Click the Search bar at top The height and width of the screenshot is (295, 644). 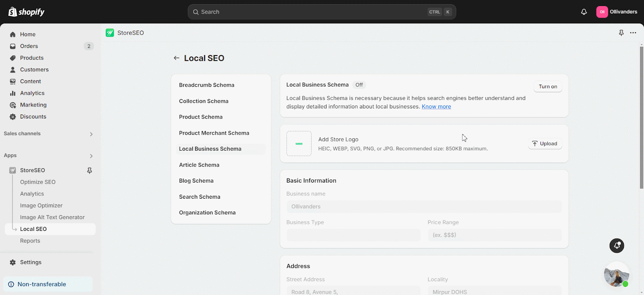coord(322,12)
